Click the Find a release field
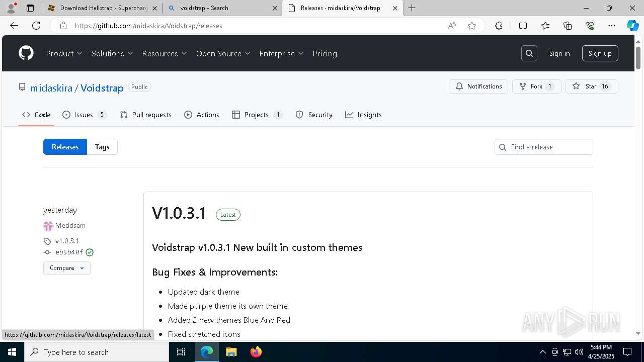Viewport: 644px width, 362px height. 548,147
